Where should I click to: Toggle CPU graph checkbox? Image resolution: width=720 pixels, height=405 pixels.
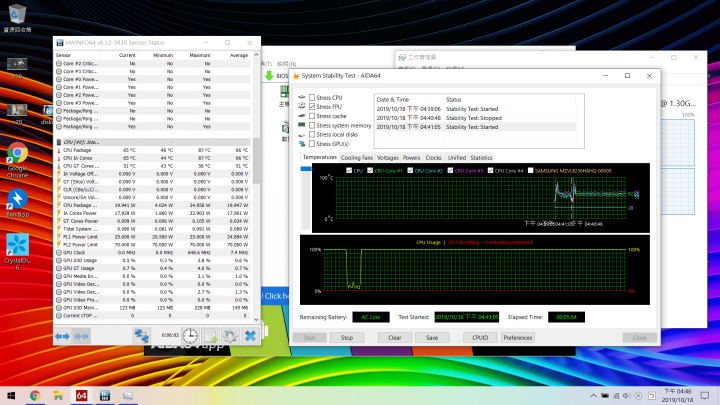[349, 170]
